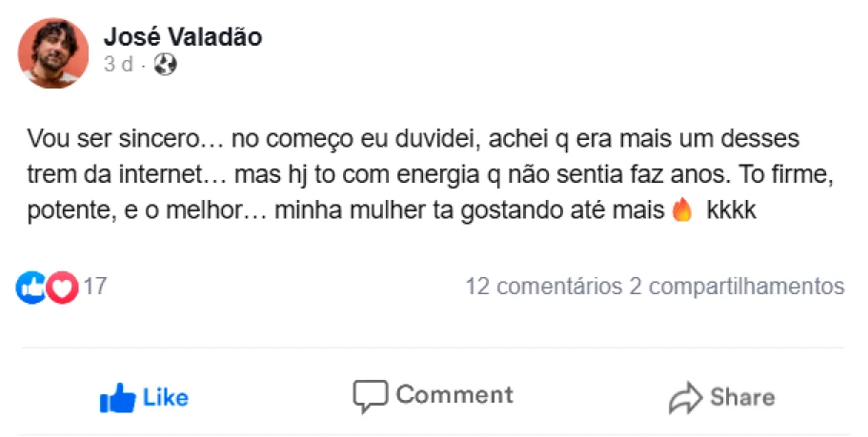Click the "3 d" post timestamp

(x=118, y=66)
